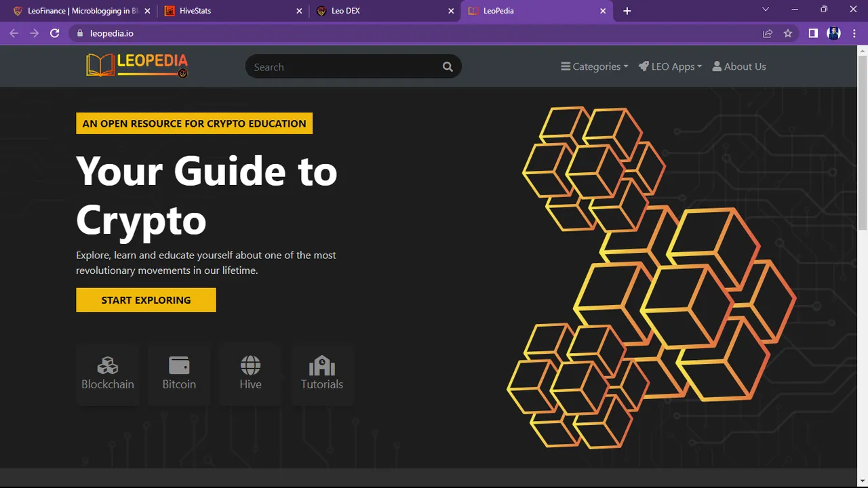
Task: Expand the LEO Apps dropdown menu
Action: (670, 66)
